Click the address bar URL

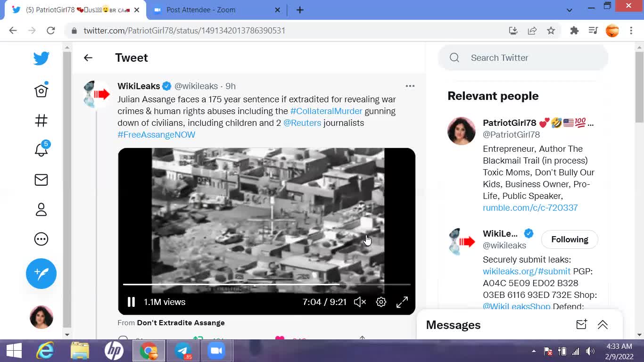tap(184, 31)
